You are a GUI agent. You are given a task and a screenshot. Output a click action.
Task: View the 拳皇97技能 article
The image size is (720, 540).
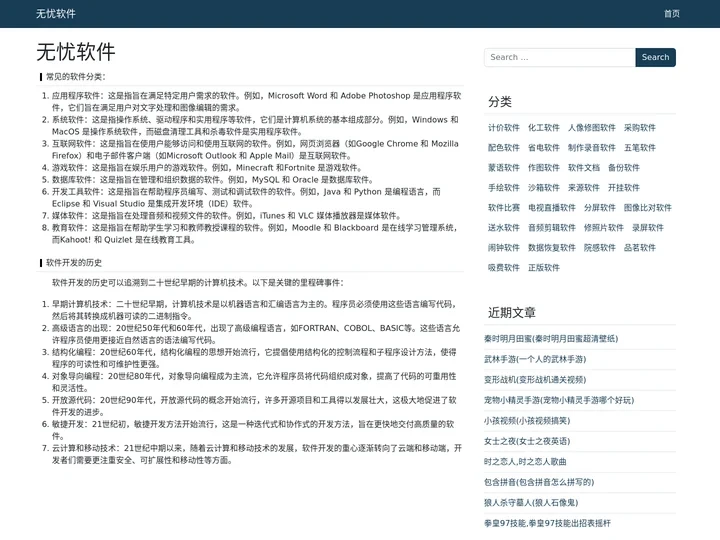pyautogui.click(x=547, y=523)
